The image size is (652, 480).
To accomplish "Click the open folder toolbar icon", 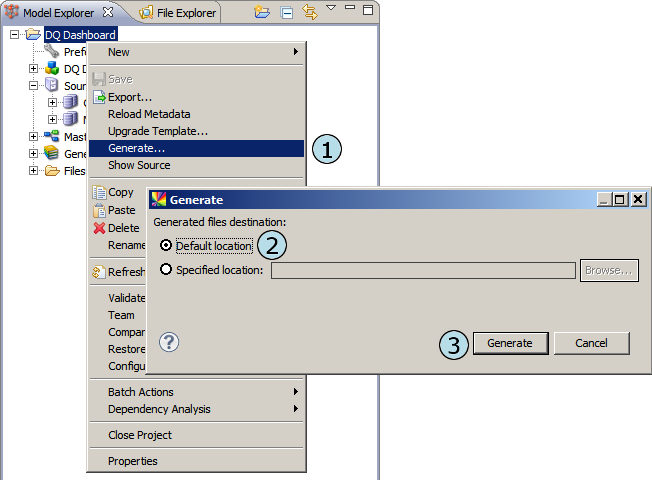I will pyautogui.click(x=262, y=12).
